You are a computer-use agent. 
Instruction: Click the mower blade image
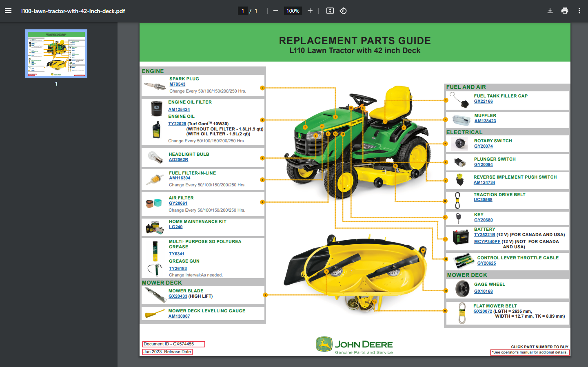[155, 295]
